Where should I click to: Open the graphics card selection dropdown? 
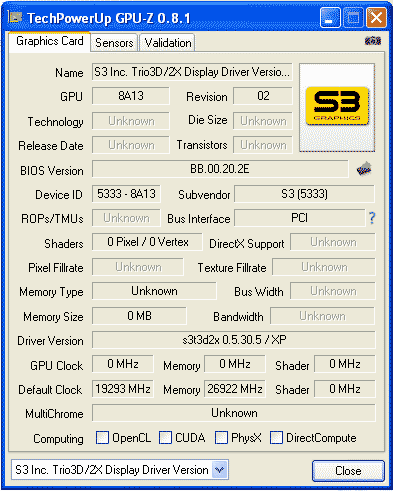pyautogui.click(x=220, y=470)
